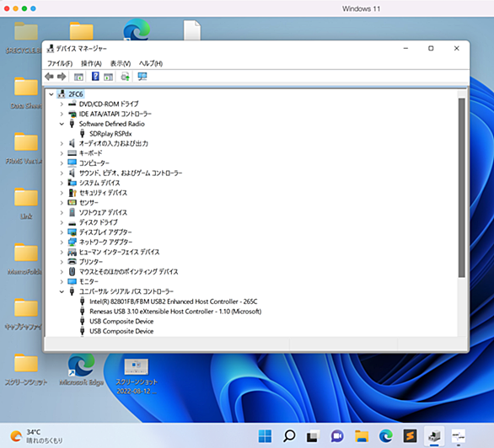Open Help via the blue question mark icon
The width and height of the screenshot is (494, 448).
pos(95,77)
